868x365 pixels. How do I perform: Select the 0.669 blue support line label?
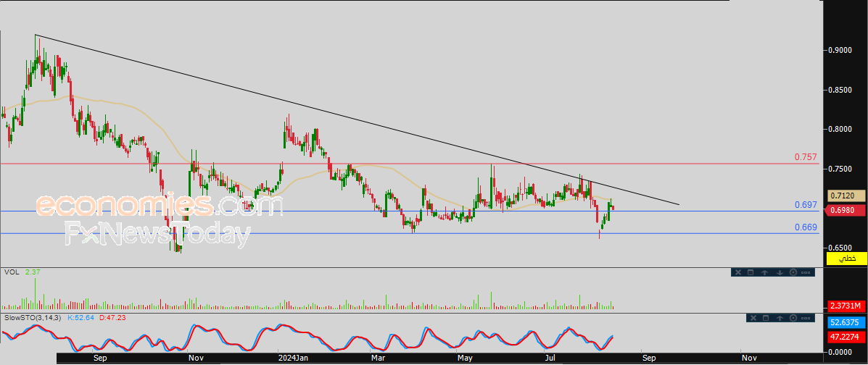(806, 227)
